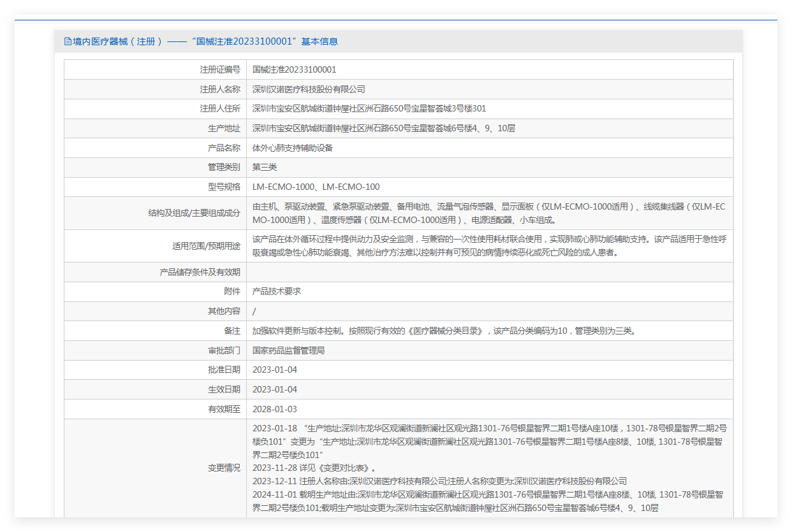Screen dimensions: 792x532
Task: Click the production address ending 6号楼4、9、10层
Action: coord(384,128)
